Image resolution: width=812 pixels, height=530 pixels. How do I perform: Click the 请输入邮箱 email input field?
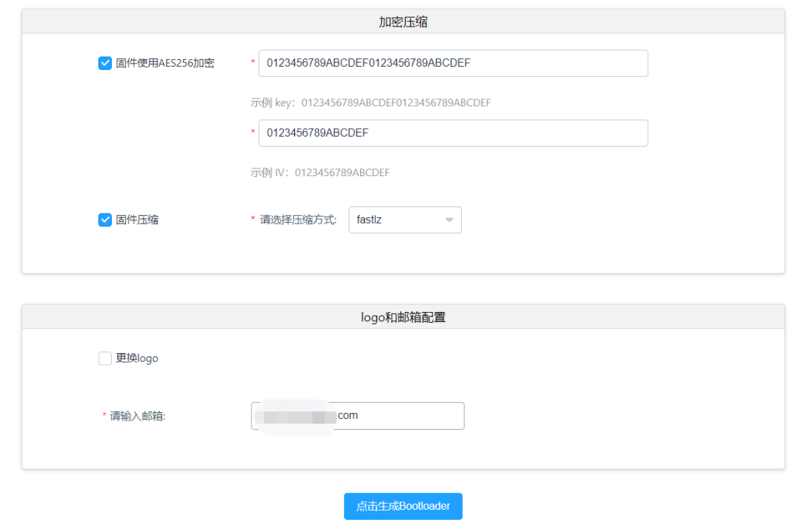coord(357,416)
